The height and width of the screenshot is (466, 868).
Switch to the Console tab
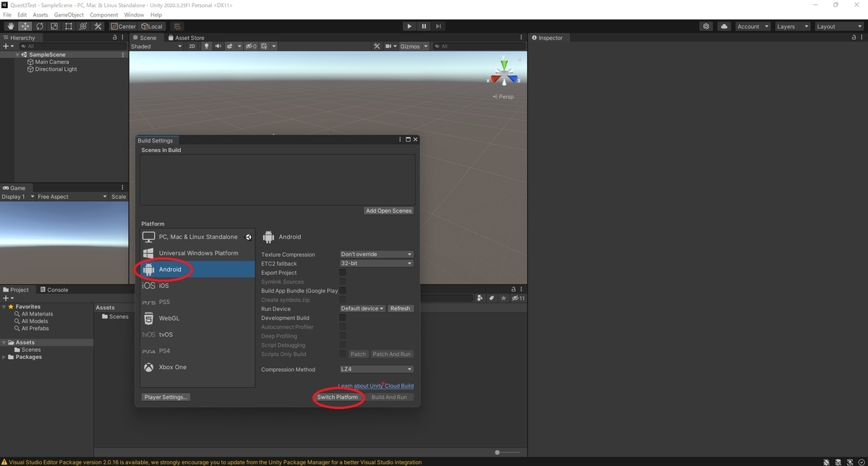(54, 289)
